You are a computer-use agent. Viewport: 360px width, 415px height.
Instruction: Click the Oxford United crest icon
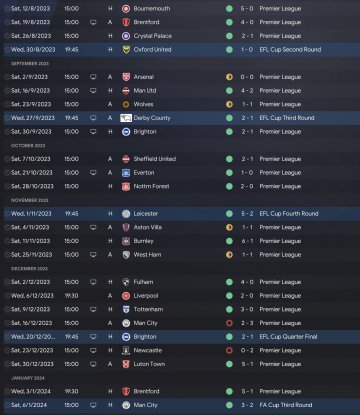coord(126,50)
